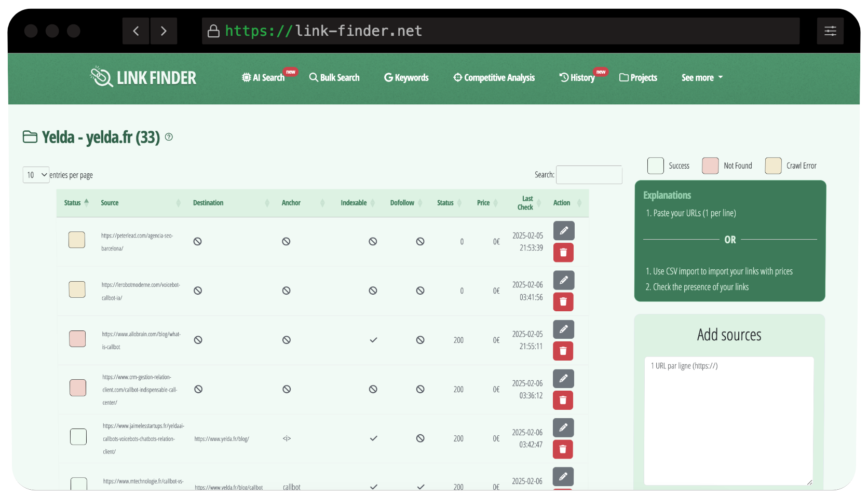Viewport: 868px width, 497px height.
Task: Open the jaimelesstartups.fr source link
Action: pyautogui.click(x=144, y=439)
